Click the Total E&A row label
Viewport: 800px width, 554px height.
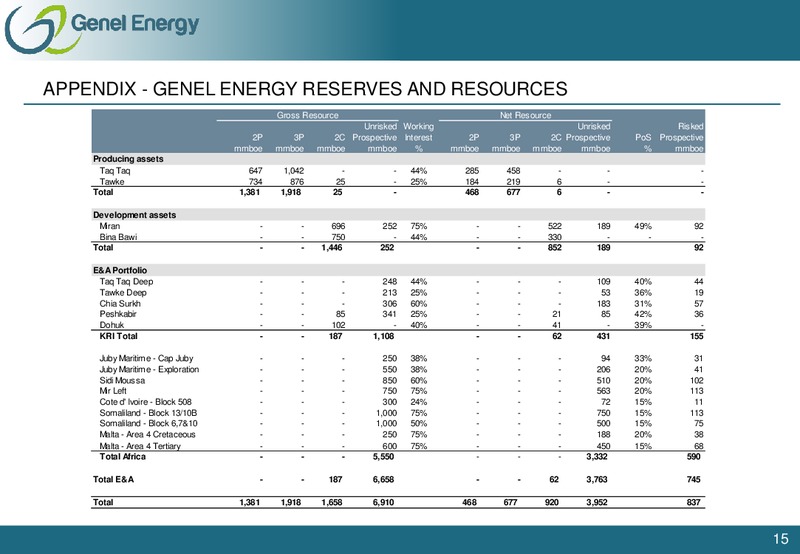coord(113,480)
